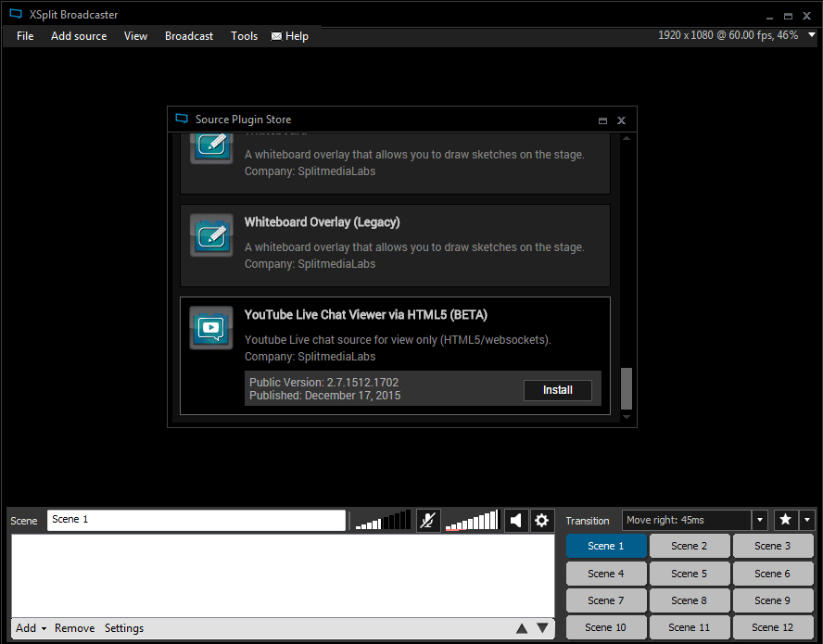The image size is (823, 644).
Task: Open the Tools menu
Action: click(244, 36)
